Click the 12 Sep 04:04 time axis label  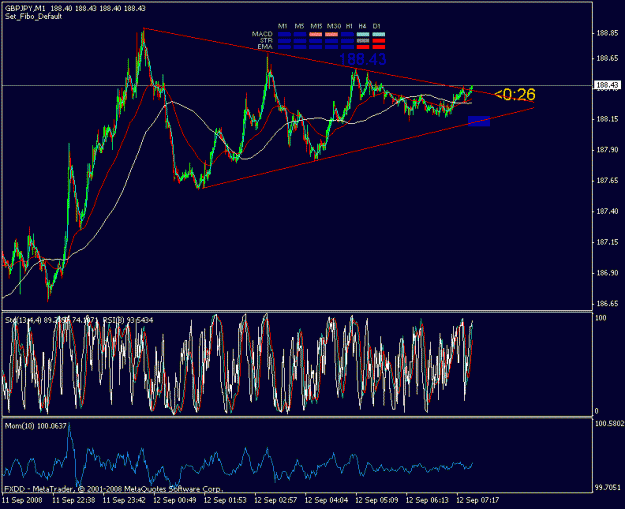coord(326,500)
